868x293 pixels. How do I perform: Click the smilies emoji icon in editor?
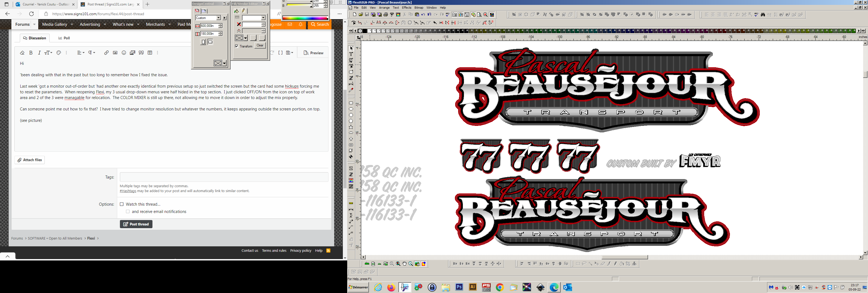[x=124, y=53]
